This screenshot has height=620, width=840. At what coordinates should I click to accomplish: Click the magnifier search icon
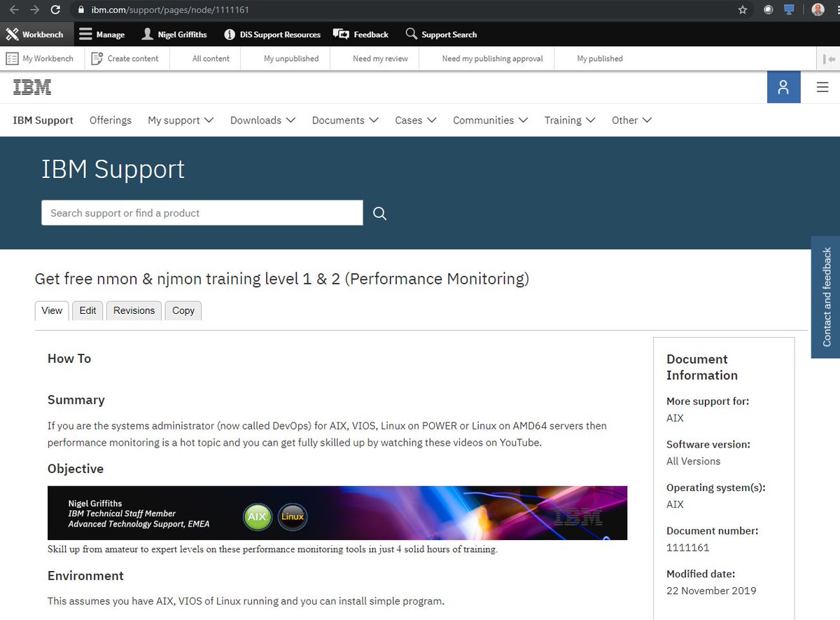tap(380, 214)
